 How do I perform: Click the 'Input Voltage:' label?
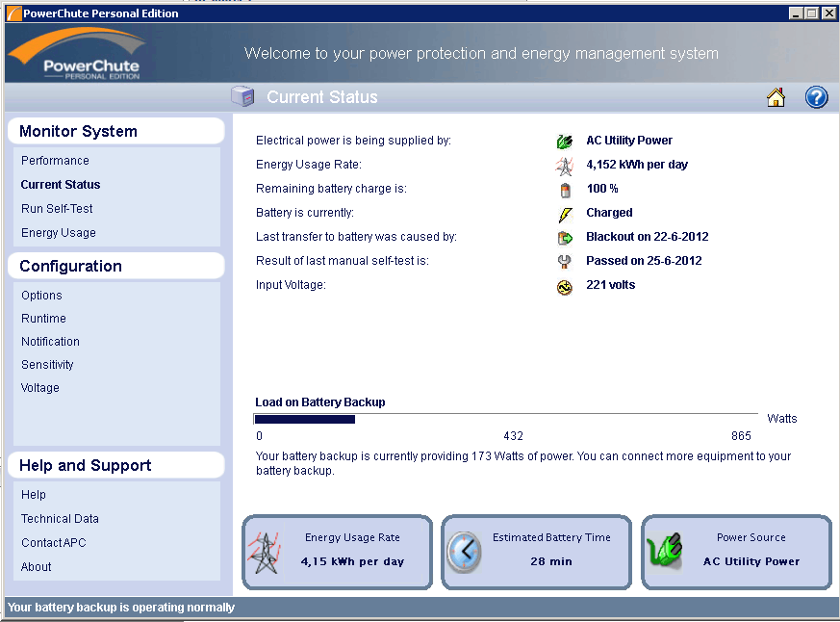coord(291,285)
